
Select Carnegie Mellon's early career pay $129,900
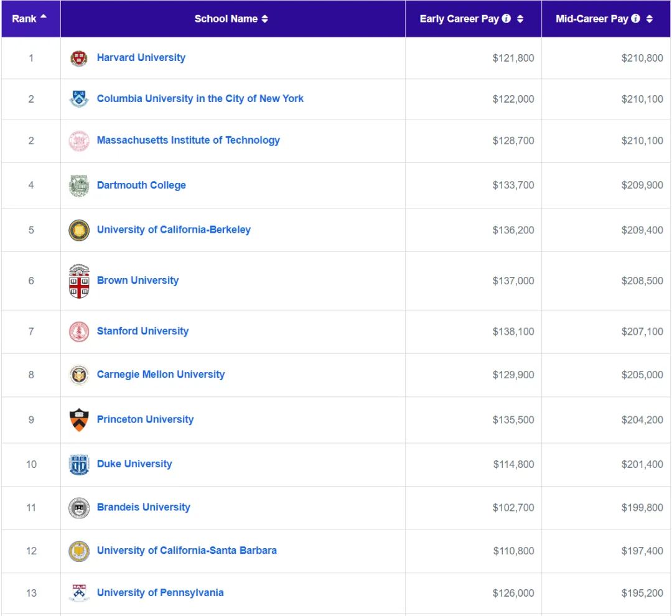(513, 375)
